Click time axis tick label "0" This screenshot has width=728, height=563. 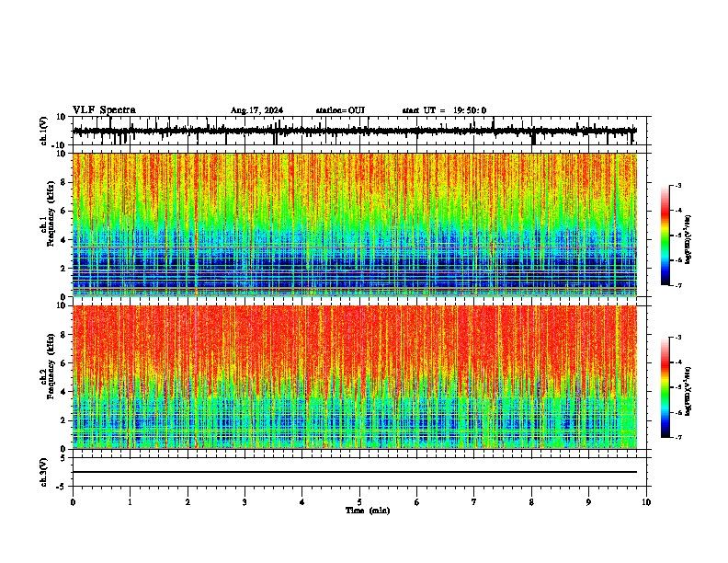tap(73, 502)
